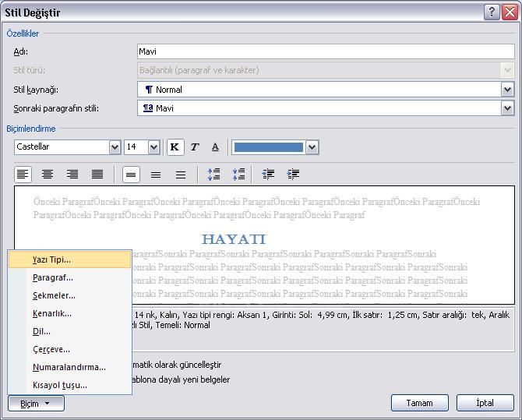Click Mavi in Sonraki paragrafın stili box
This screenshot has width=522, height=420.
[x=164, y=108]
